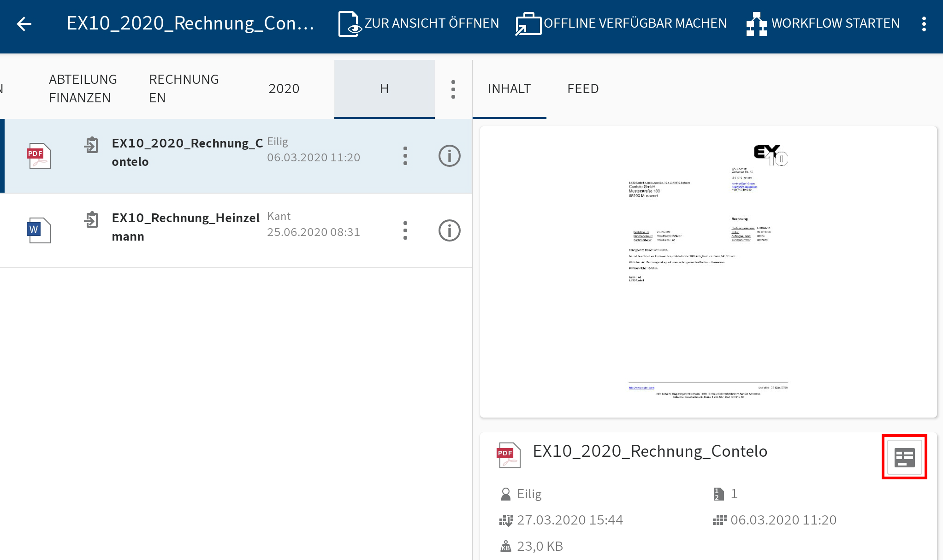The width and height of the screenshot is (943, 560).
Task: Select the H breadcrumb tab
Action: (384, 88)
